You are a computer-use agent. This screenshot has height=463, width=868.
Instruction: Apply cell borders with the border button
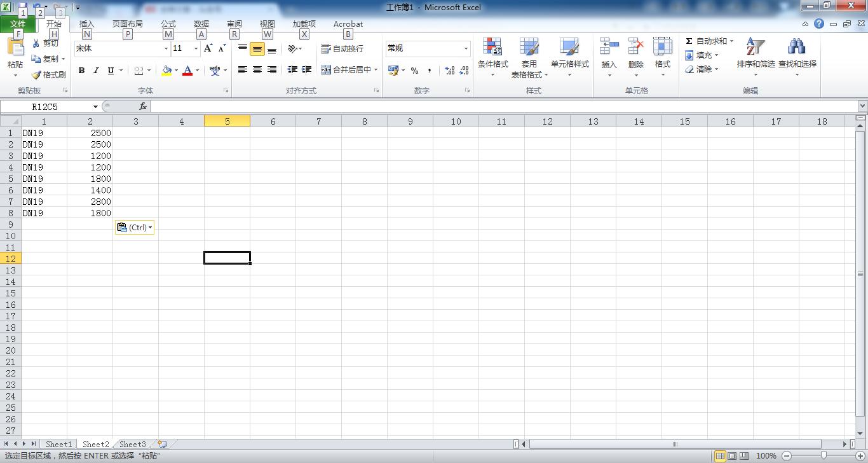[139, 71]
